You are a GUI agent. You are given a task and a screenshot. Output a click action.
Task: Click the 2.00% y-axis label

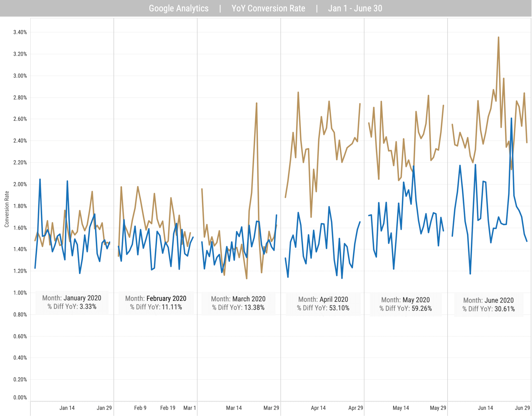[20, 184]
